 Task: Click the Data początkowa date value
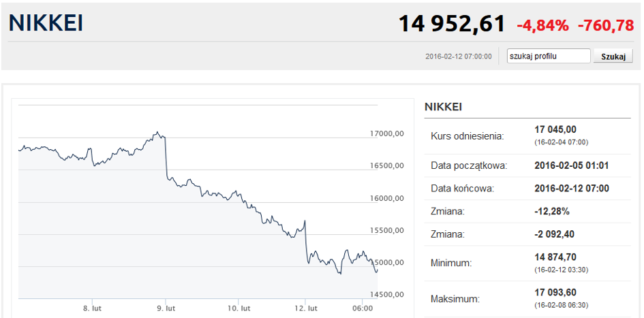pos(572,165)
